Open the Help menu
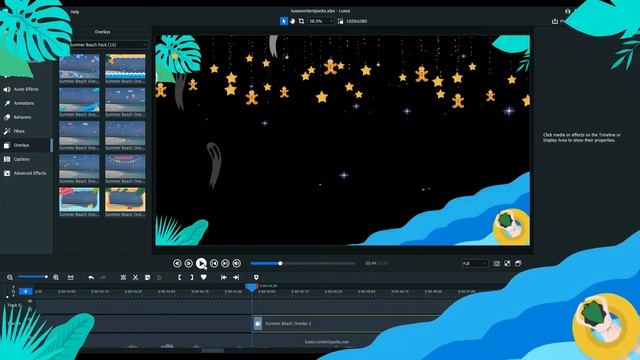 point(75,12)
